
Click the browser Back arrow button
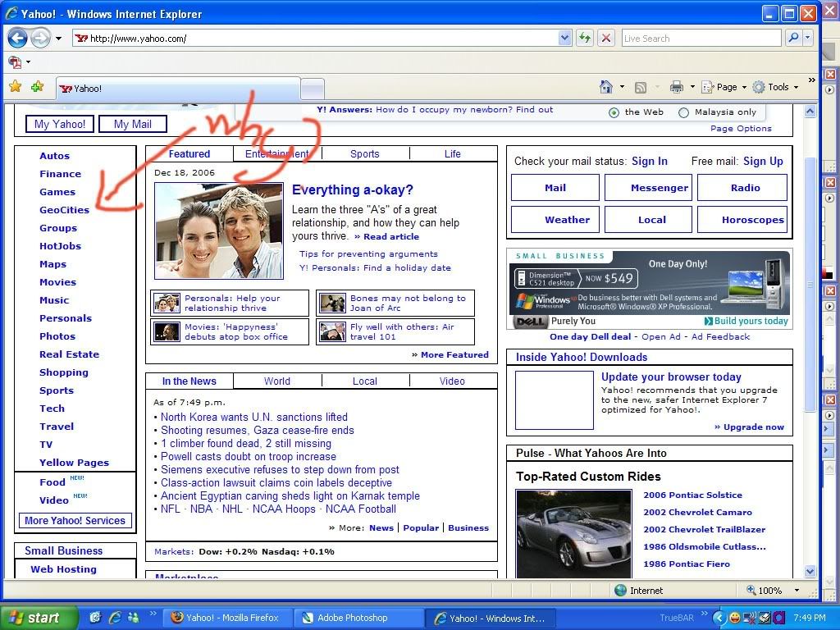coord(18,38)
